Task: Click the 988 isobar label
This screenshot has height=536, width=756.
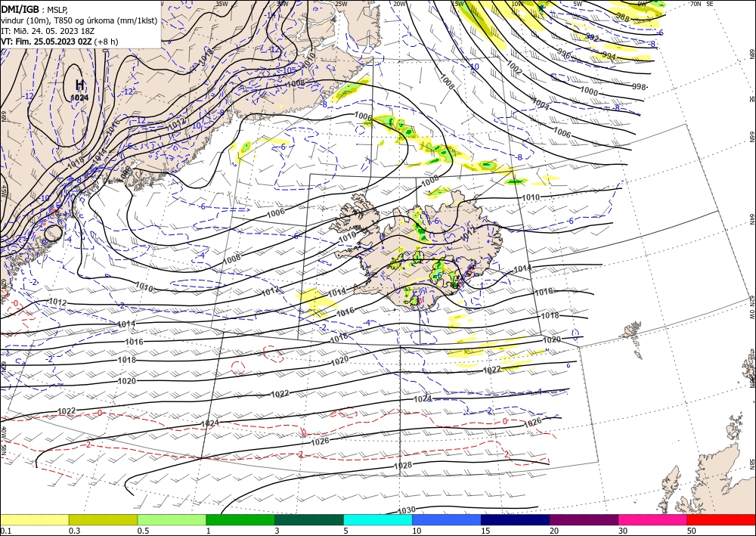Action: coord(623,18)
